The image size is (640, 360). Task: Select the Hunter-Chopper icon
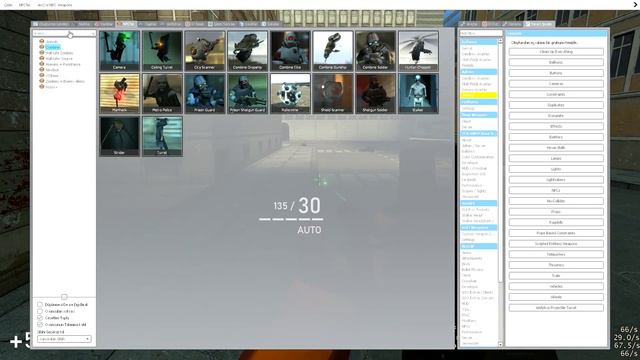coord(418,51)
